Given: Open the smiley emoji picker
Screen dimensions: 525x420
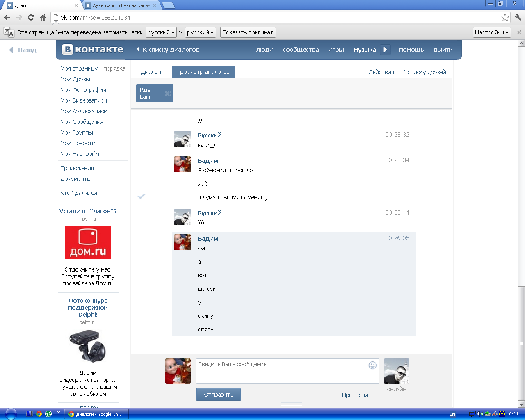Looking at the screenshot, I should (x=372, y=365).
